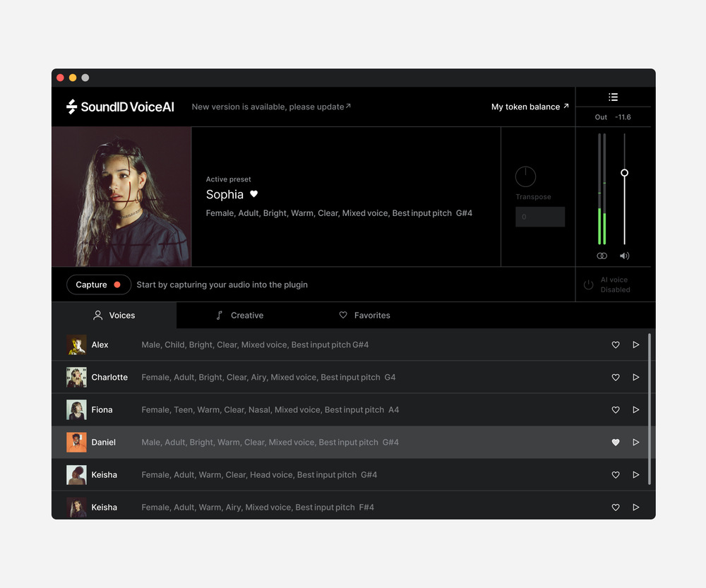Play a preview of the second Keisha voice
The width and height of the screenshot is (706, 588).
(x=635, y=507)
